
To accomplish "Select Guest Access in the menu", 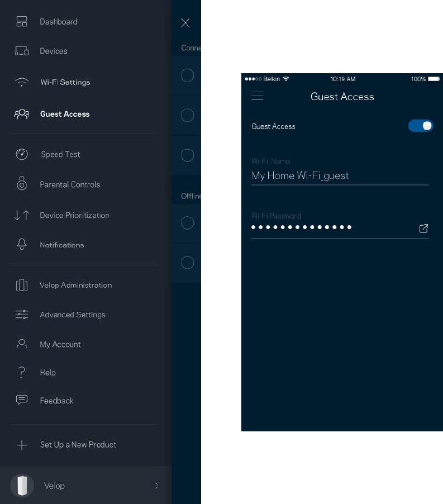I will click(x=65, y=114).
